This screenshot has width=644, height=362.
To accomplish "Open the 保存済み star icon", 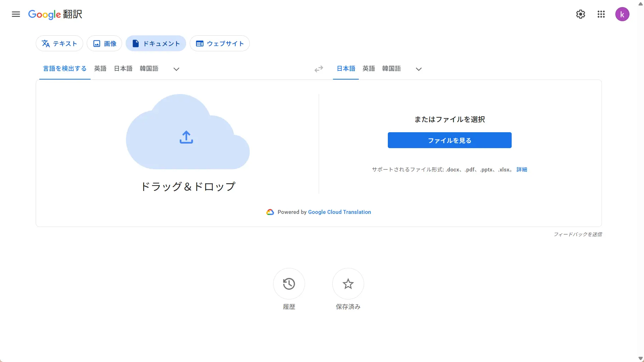I will [x=348, y=284].
